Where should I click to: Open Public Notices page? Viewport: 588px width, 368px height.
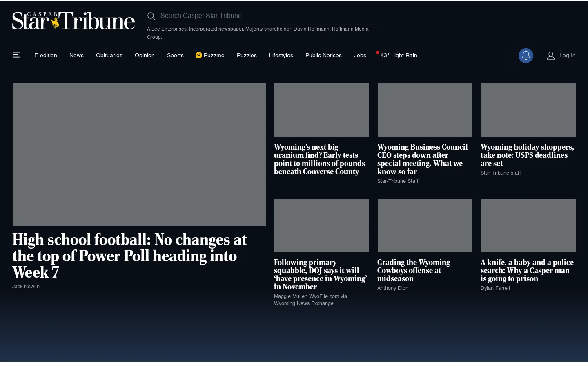click(x=323, y=55)
